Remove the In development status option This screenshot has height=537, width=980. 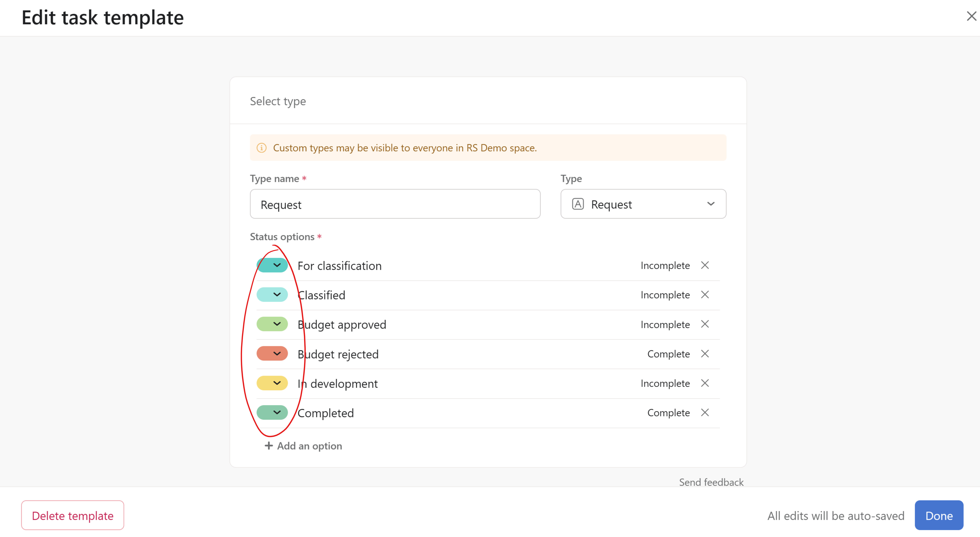[705, 383]
